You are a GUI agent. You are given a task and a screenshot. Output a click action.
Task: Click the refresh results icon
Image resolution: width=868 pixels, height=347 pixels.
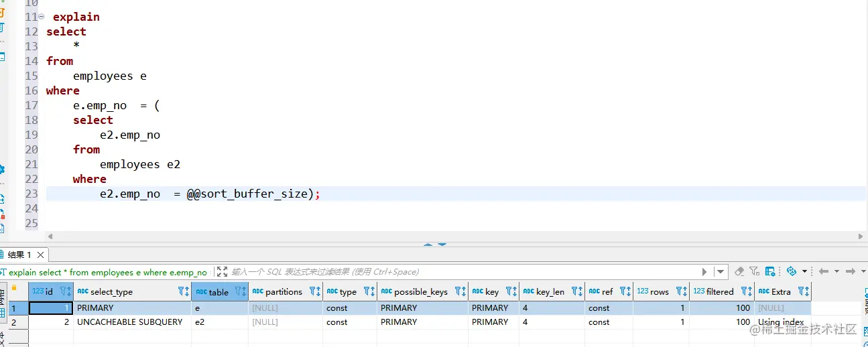click(791, 271)
